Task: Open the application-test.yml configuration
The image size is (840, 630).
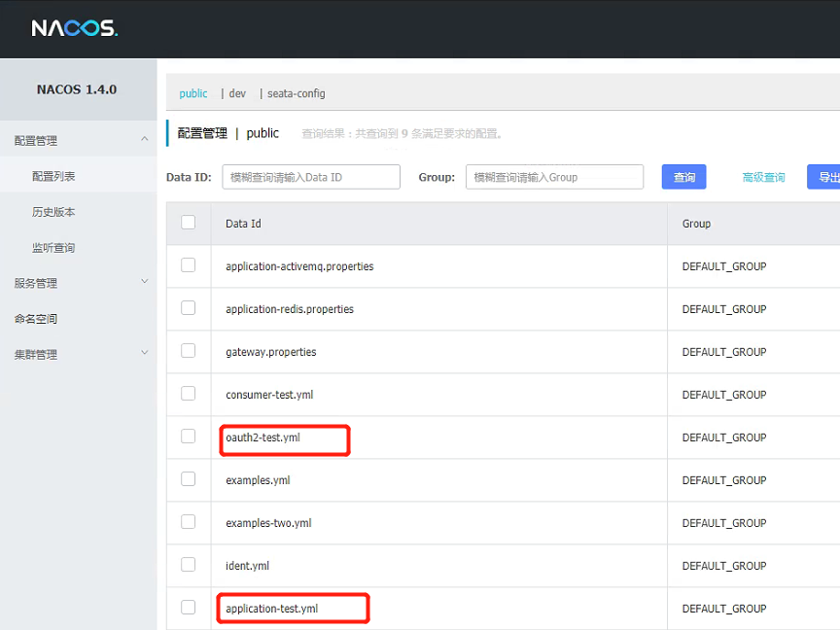Action: click(274, 608)
